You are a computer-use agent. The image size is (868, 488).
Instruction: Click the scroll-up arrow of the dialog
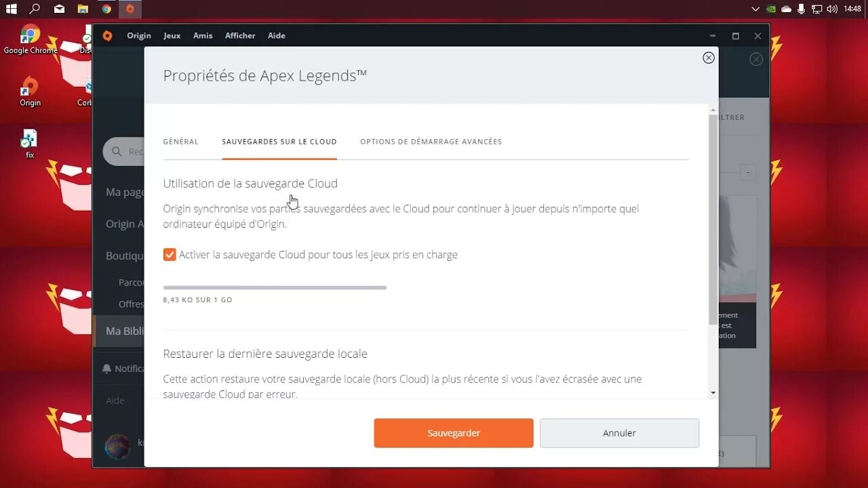(x=713, y=110)
